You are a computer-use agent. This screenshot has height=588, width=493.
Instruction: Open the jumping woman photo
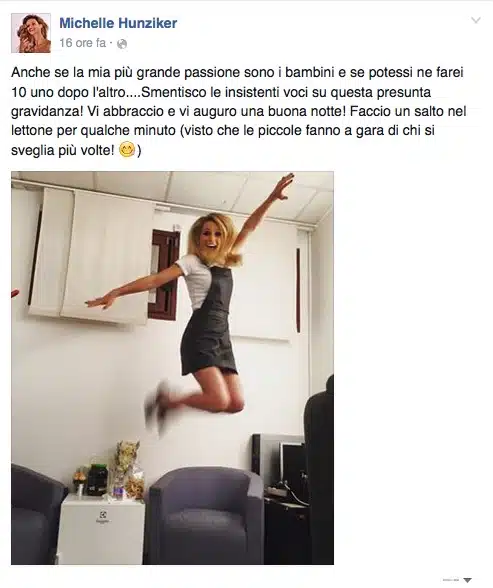click(x=172, y=368)
